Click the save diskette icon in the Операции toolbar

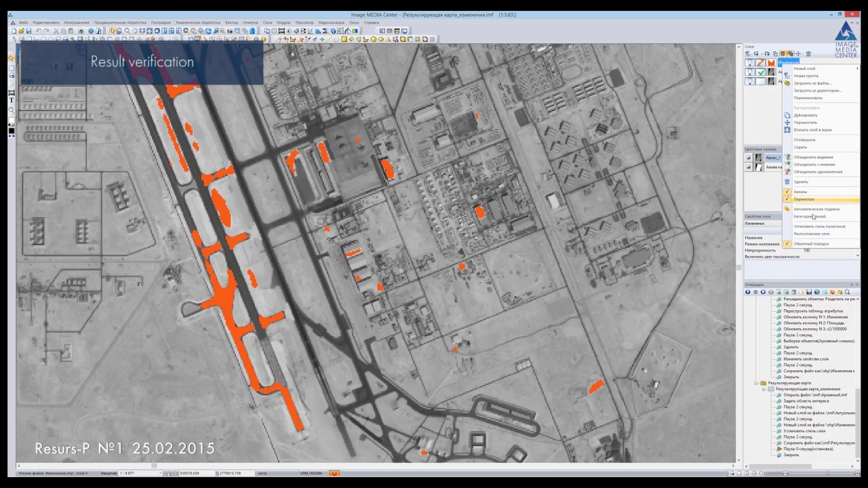809,292
